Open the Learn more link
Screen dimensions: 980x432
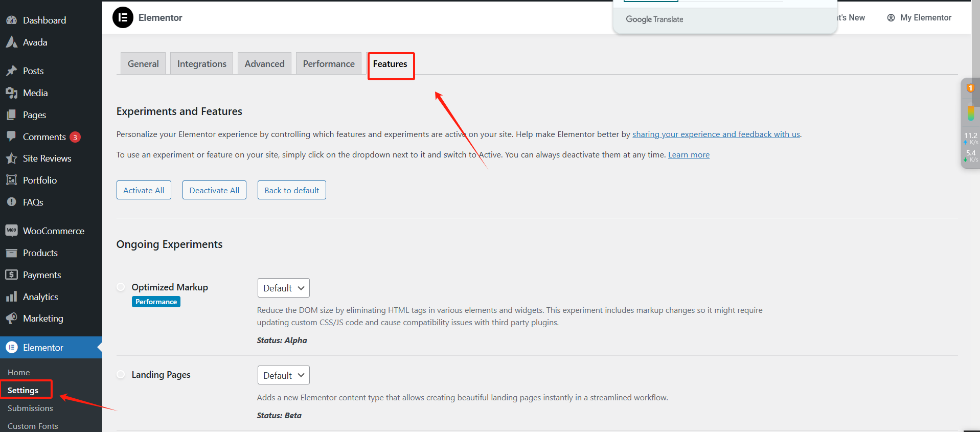tap(689, 155)
